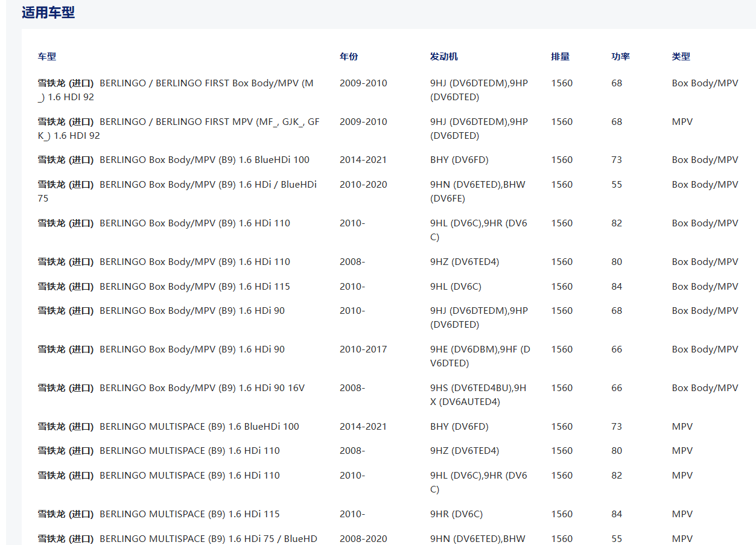Click engine cell 9HS (DV6TED4BU),9HX (DV6AUTED4)
Viewport: 756px width, 545px height.
pos(478,395)
